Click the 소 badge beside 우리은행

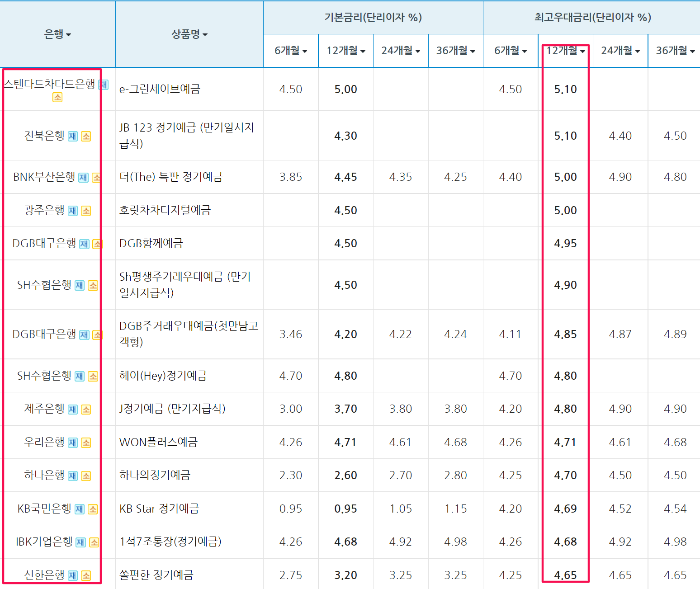pos(86,443)
